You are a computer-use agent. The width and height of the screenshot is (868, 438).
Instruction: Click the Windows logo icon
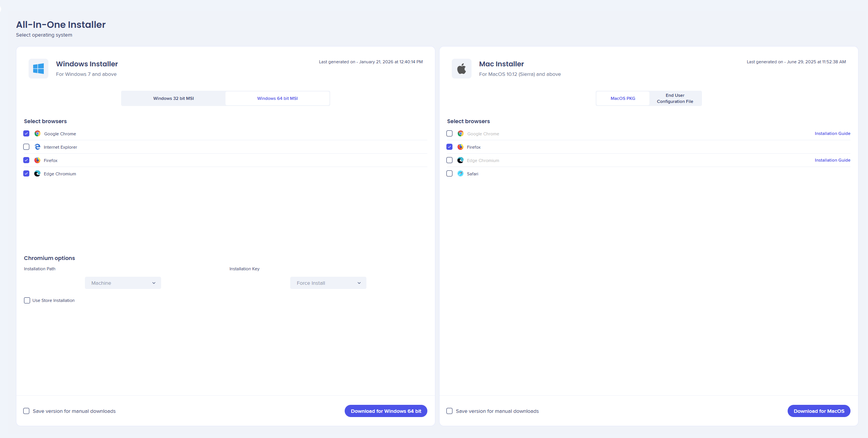[x=38, y=69]
